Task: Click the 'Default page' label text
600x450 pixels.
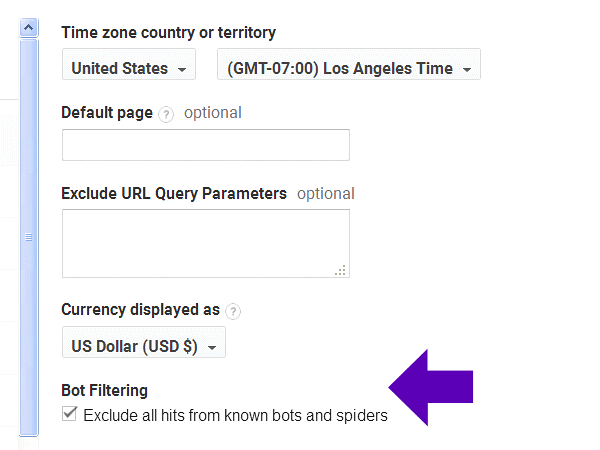Action: tap(107, 113)
